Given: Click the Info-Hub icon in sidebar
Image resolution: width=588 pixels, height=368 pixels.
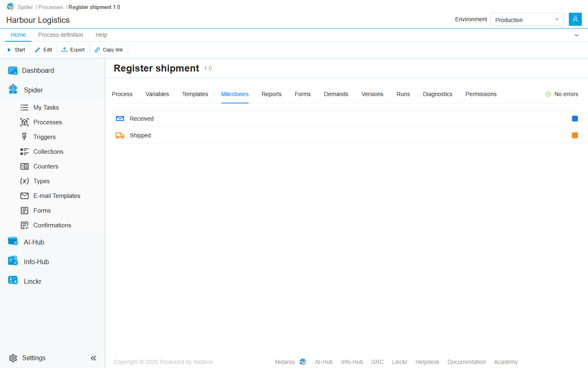Looking at the screenshot, I should pyautogui.click(x=13, y=260).
